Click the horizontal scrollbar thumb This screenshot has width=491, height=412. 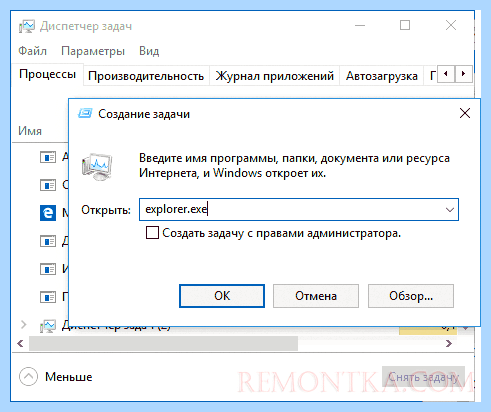[x=163, y=343]
